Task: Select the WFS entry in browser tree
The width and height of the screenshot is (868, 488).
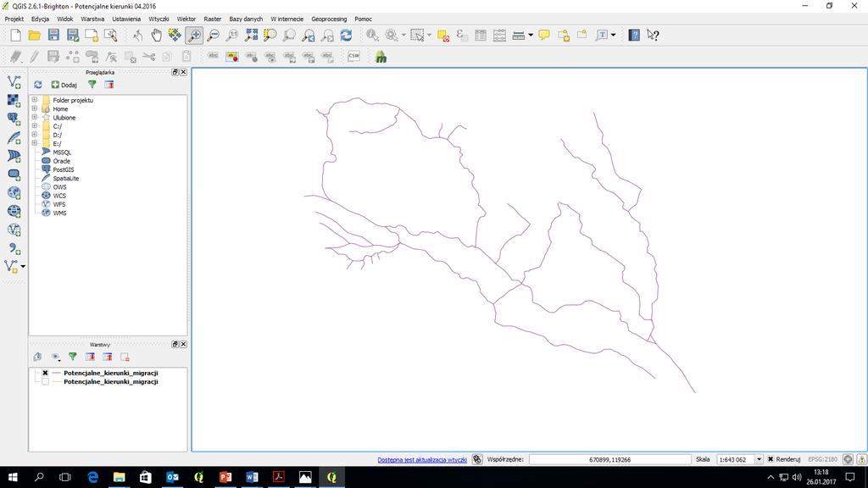Action: pos(59,204)
